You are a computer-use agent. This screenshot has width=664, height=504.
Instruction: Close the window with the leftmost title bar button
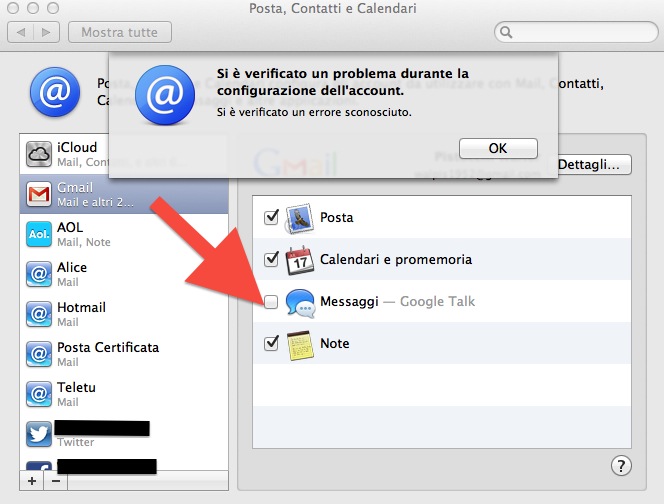coord(13,8)
